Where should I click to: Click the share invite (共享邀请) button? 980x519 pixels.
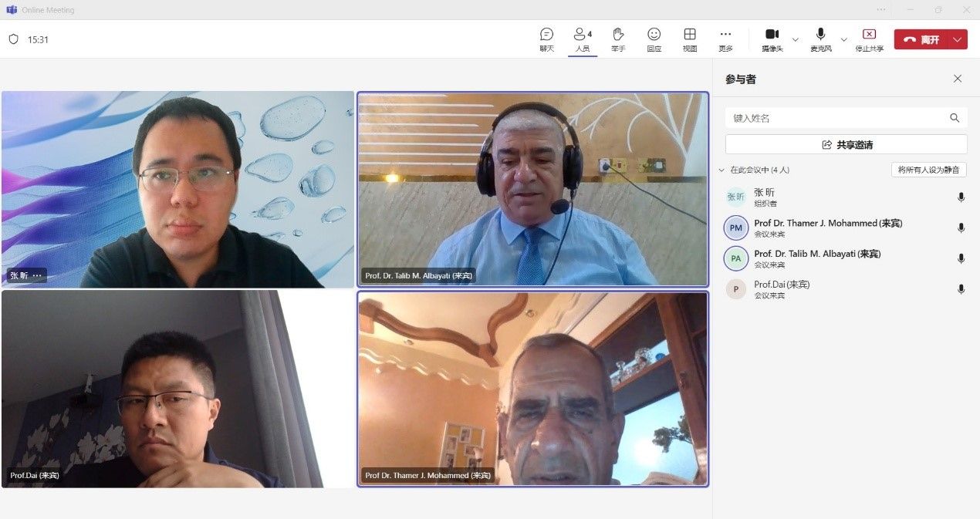[x=846, y=144]
